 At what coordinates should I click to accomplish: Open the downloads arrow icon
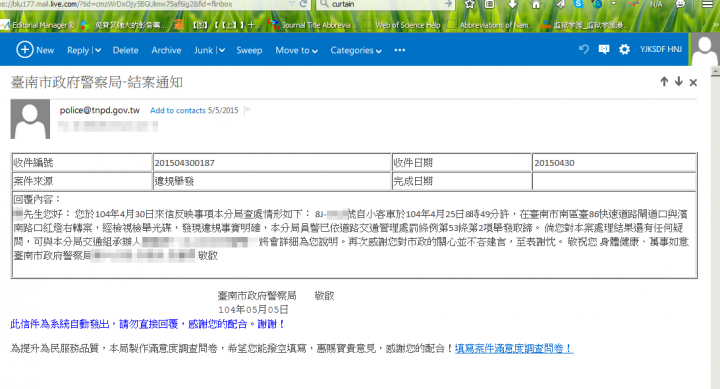coord(512,4)
